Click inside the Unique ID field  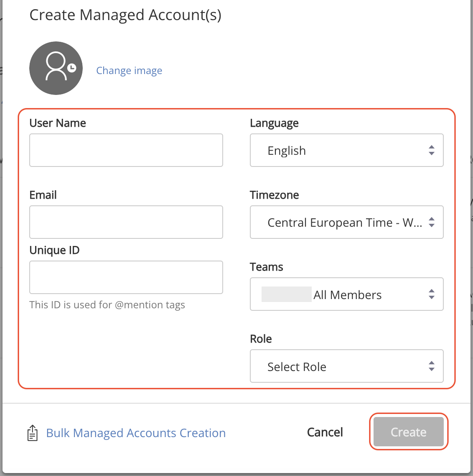pyautogui.click(x=126, y=277)
